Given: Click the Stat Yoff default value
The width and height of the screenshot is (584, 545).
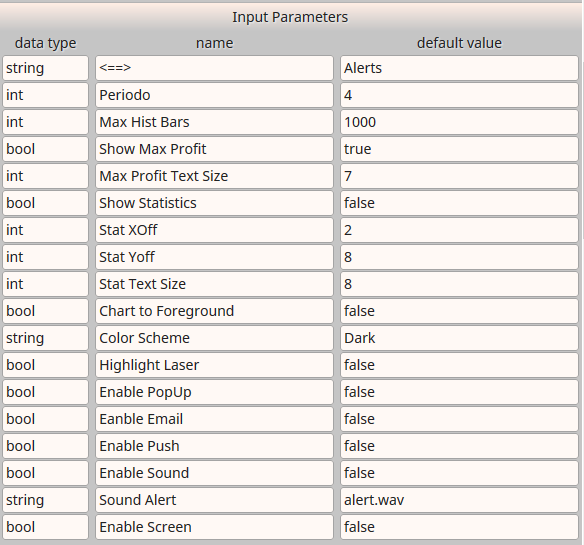Looking at the screenshot, I should point(459,257).
